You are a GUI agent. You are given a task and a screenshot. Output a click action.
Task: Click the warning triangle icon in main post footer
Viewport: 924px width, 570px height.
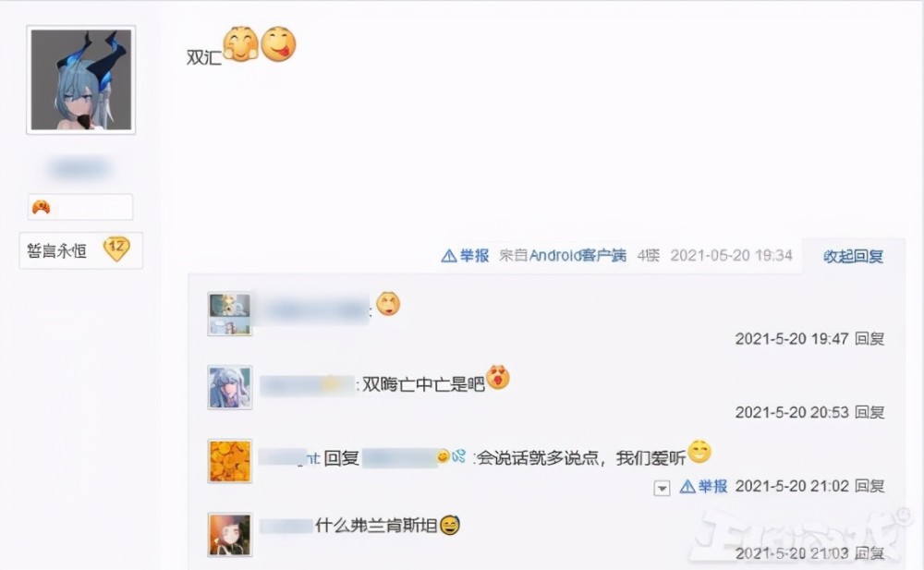(x=448, y=255)
